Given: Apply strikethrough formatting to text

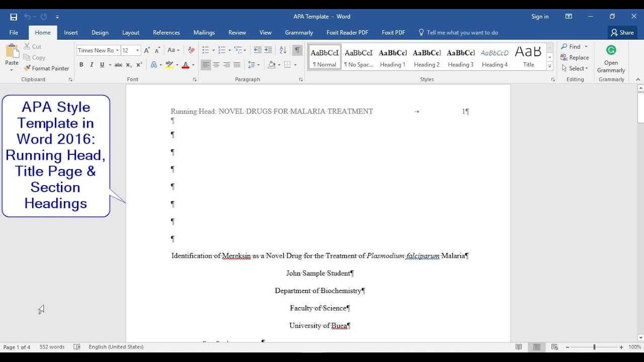Looking at the screenshot, I should coord(118,65).
